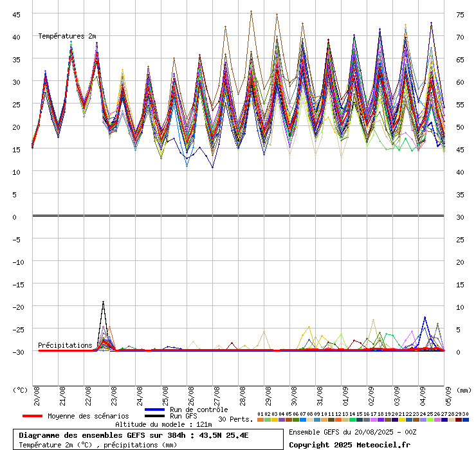The image size is (476, 450).
Task: Click the 29/08 date label
Action: pos(268,396)
